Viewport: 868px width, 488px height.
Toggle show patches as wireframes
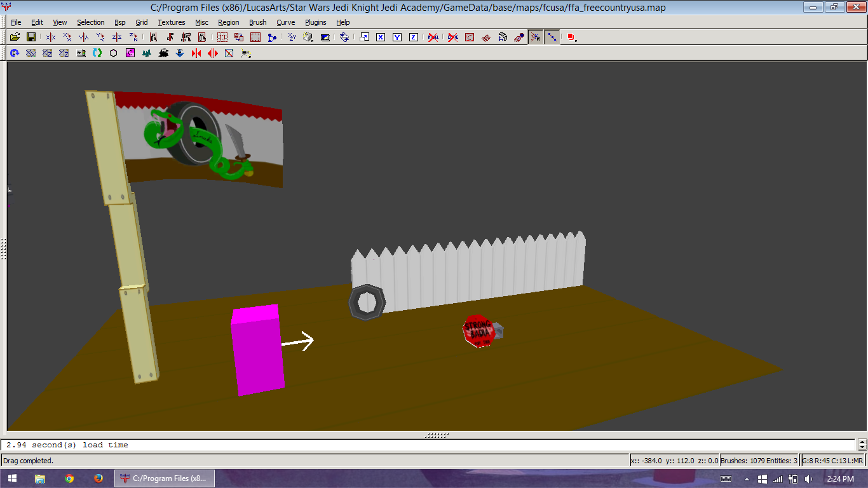coord(486,37)
